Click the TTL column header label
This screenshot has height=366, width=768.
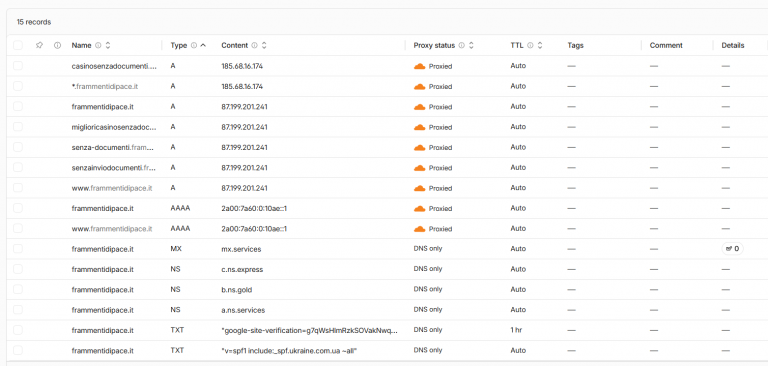(x=517, y=45)
